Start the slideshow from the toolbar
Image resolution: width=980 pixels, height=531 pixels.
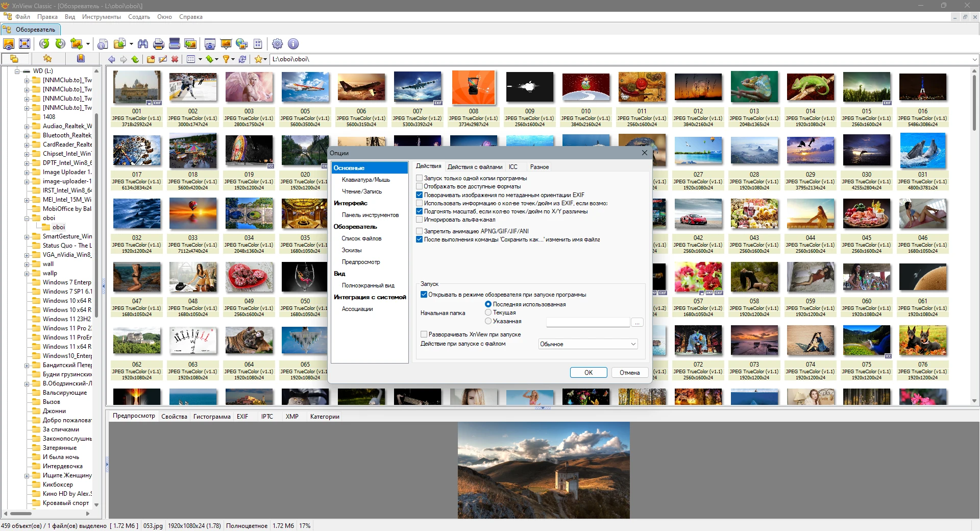pos(226,44)
